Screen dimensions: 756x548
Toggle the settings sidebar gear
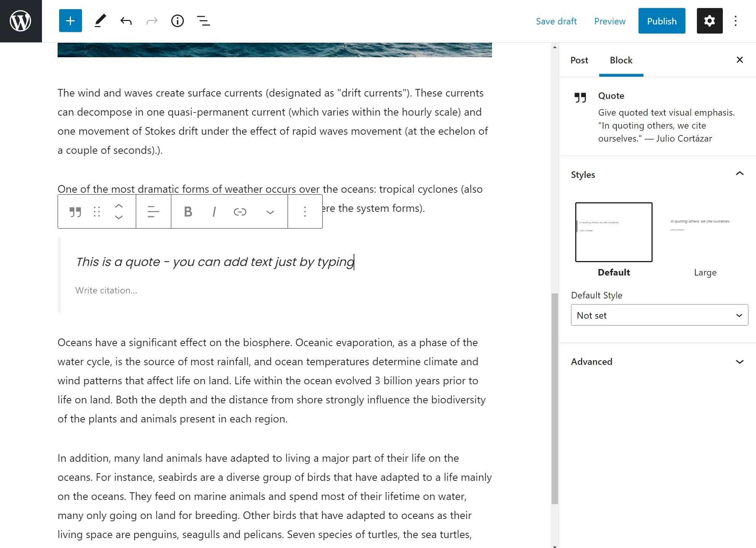click(x=709, y=21)
